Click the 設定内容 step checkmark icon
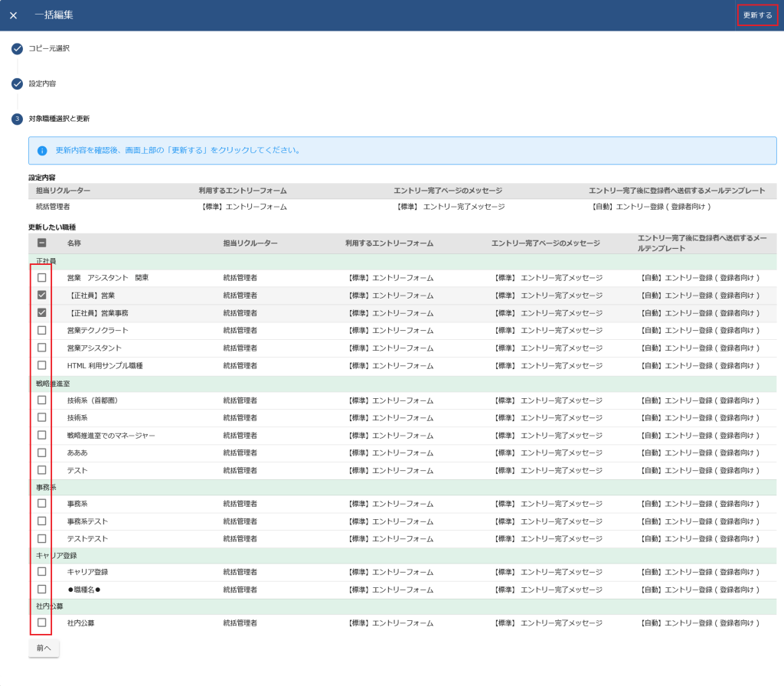This screenshot has height=686, width=784. coord(17,83)
